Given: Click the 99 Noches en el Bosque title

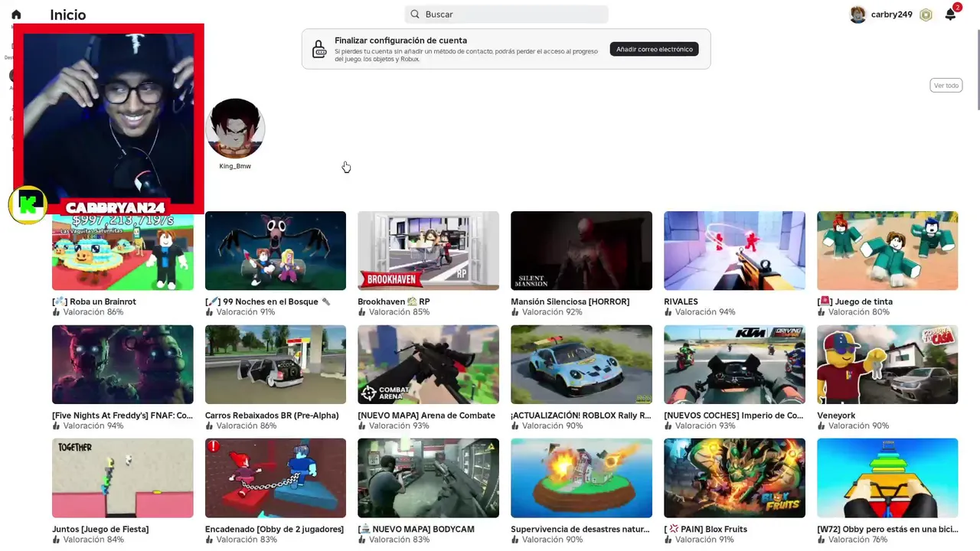Looking at the screenshot, I should pyautogui.click(x=268, y=302).
